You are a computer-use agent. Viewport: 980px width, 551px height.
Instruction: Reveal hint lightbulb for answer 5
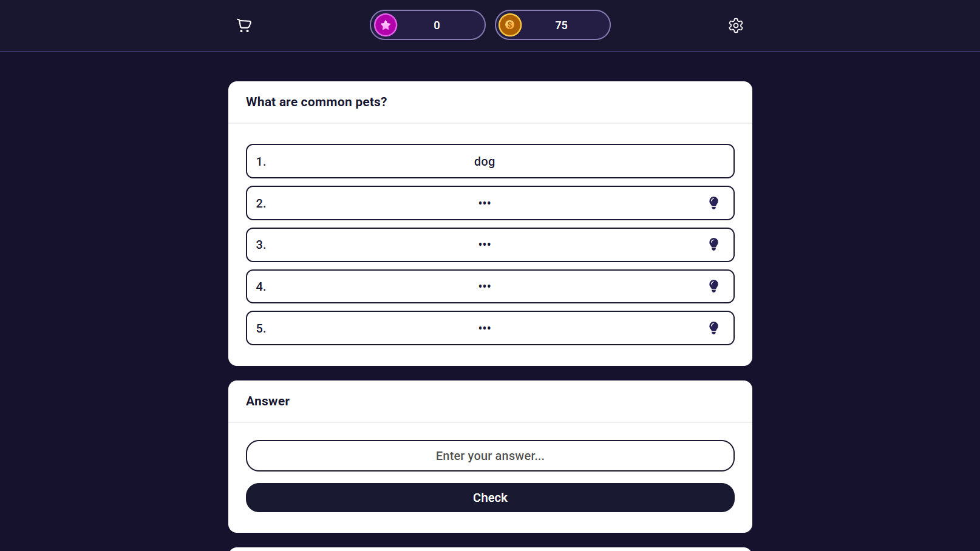coord(713,328)
